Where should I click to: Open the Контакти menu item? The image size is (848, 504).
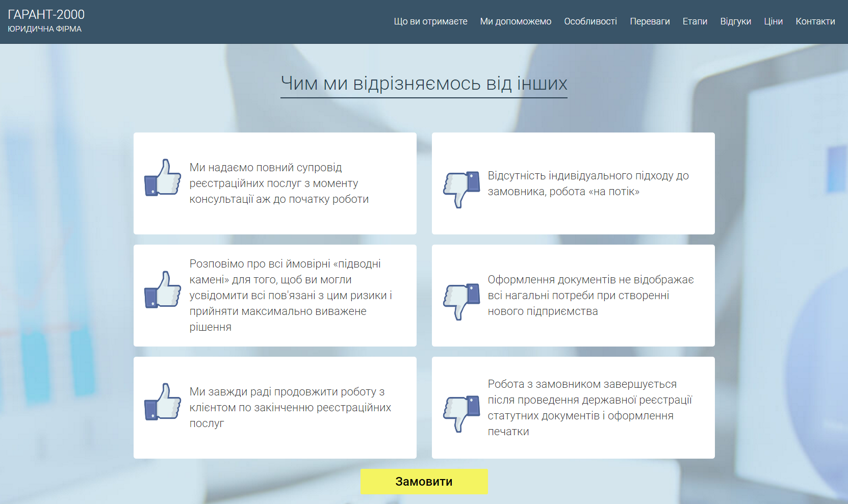tap(815, 21)
